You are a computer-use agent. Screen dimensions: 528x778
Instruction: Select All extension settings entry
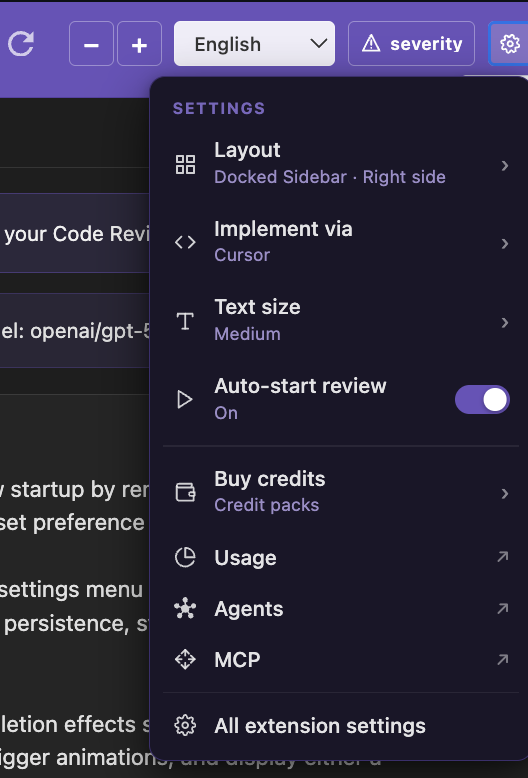341,726
